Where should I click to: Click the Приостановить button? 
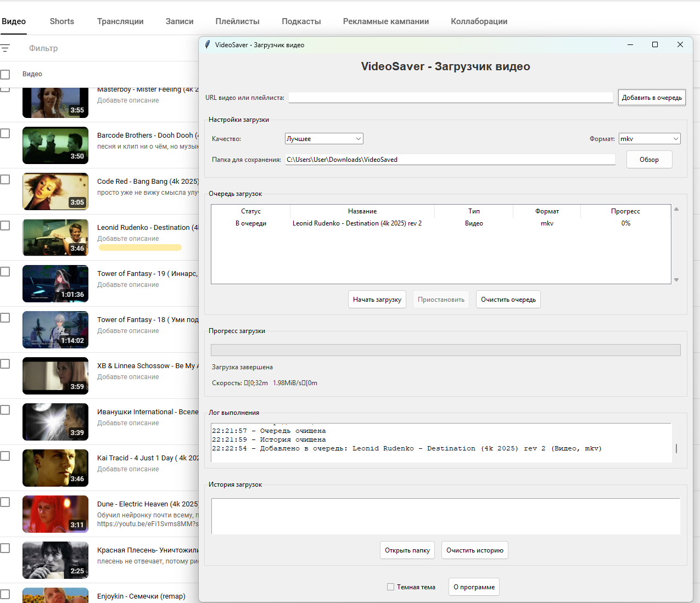pos(441,300)
